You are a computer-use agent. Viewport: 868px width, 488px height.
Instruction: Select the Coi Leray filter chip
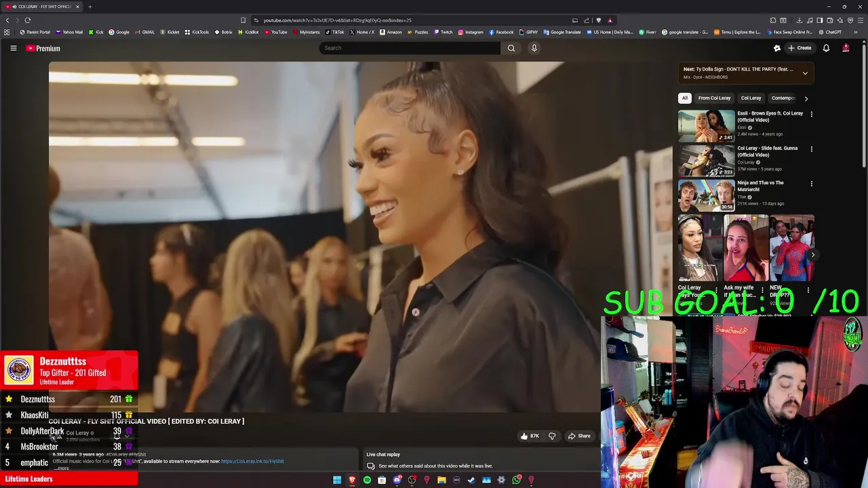point(751,98)
